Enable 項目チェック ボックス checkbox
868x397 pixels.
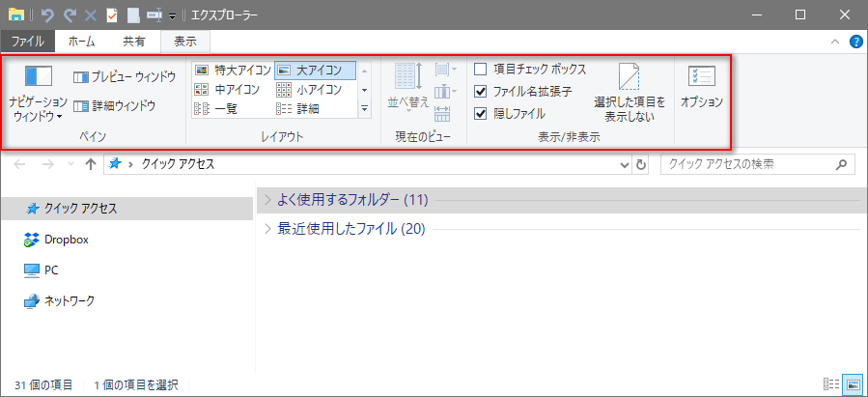tap(481, 70)
